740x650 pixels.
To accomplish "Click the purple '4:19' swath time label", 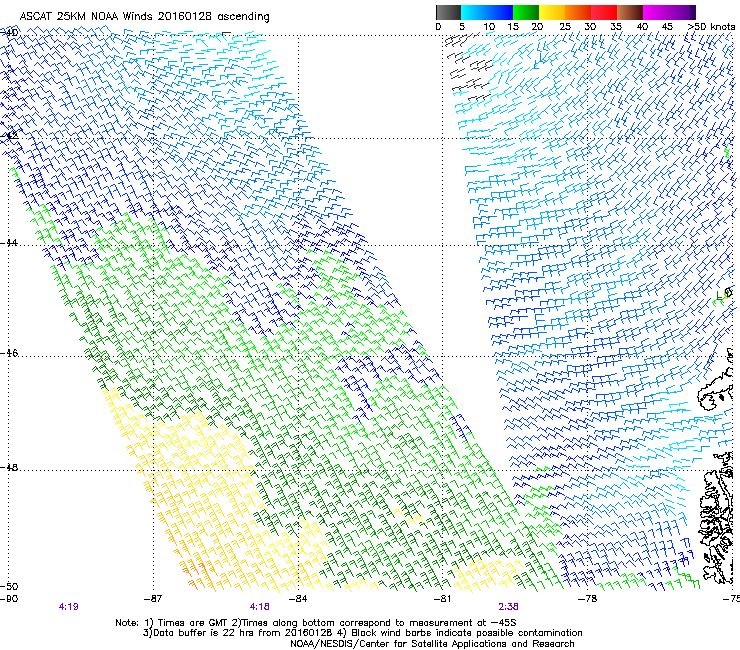I will (x=68, y=607).
